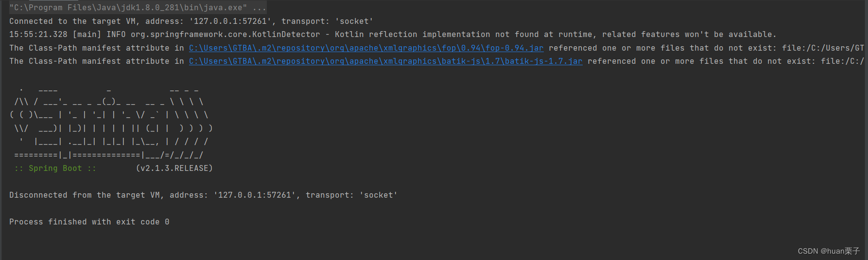This screenshot has width=868, height=260.
Task: Click the address '127.0.0.1:57261' in Disconnected line
Action: (255, 195)
